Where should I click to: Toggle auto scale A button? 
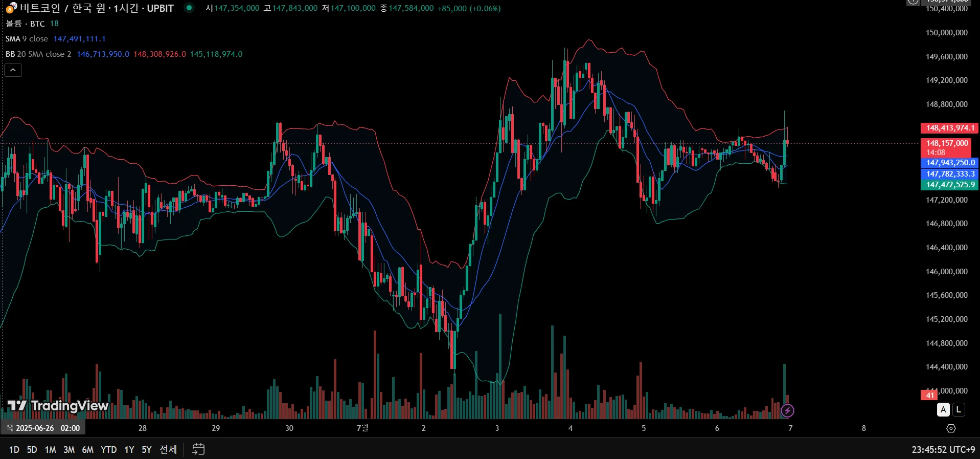943,409
